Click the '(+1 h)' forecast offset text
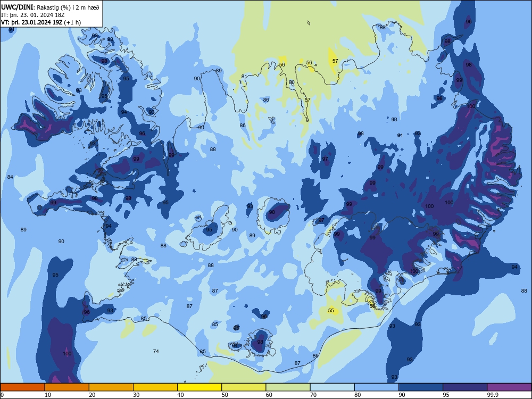The image size is (532, 399). pyautogui.click(x=72, y=22)
